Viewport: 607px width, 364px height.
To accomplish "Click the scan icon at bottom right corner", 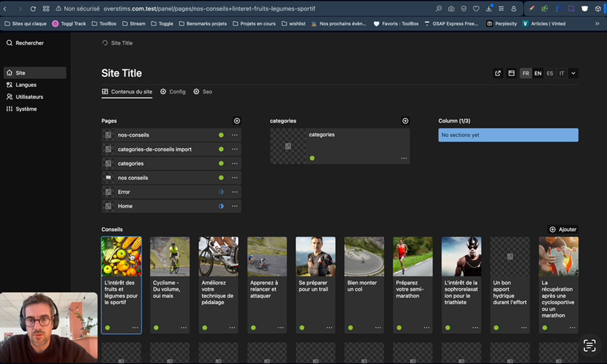I will click(x=589, y=345).
